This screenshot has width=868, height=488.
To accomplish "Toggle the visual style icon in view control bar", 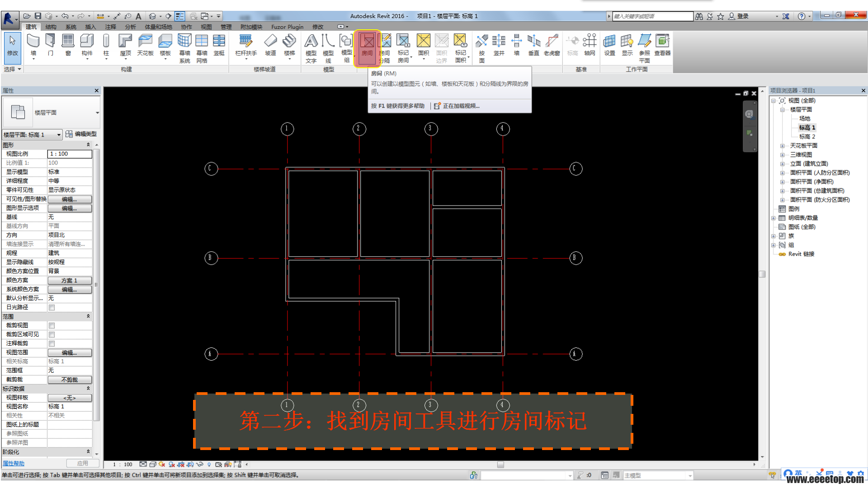I will point(153,464).
